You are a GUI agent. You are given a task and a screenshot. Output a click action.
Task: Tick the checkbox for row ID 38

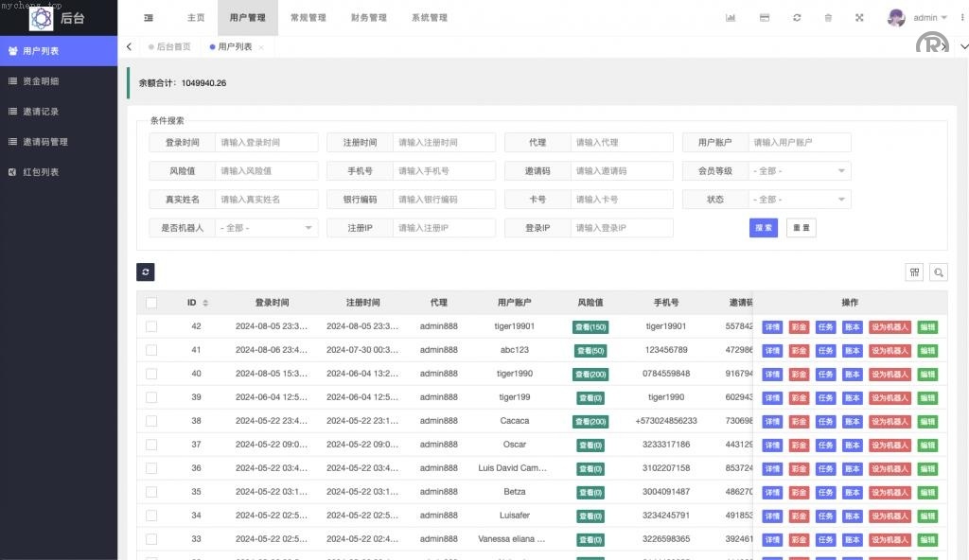[x=151, y=421]
